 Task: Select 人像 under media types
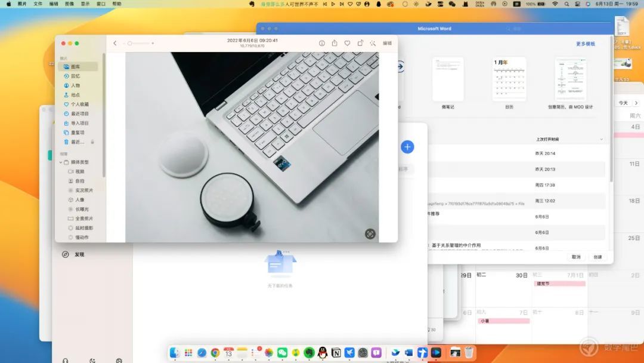(x=80, y=200)
